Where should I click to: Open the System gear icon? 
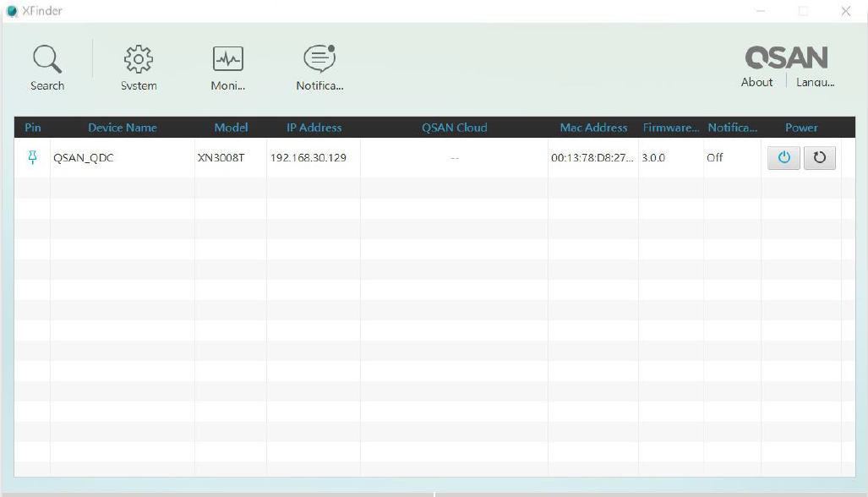pyautogui.click(x=139, y=59)
